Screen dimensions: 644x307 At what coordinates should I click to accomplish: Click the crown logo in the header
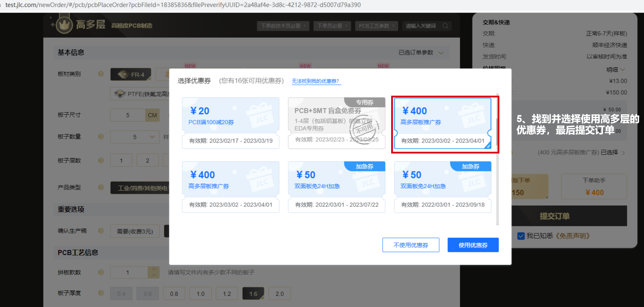(64, 25)
